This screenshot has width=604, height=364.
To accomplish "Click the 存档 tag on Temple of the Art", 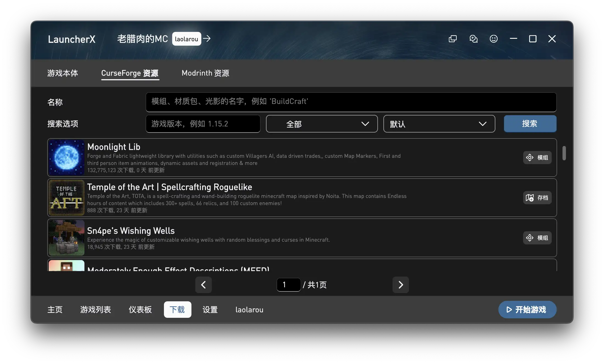I will [x=537, y=198].
